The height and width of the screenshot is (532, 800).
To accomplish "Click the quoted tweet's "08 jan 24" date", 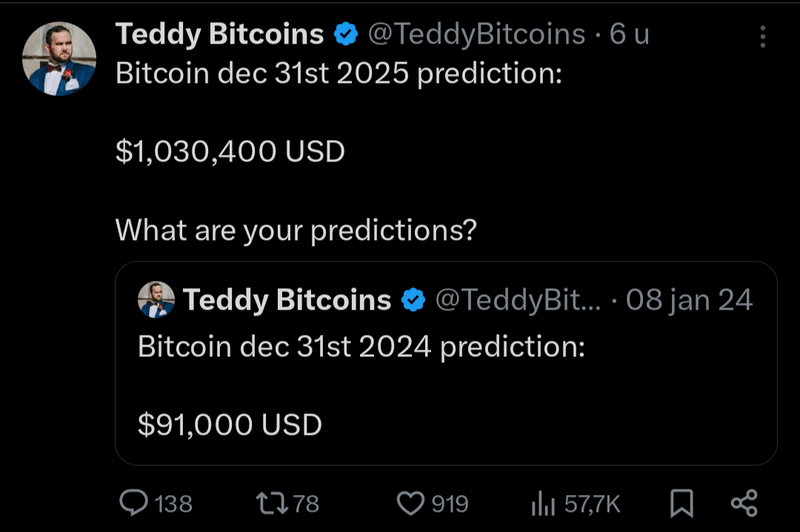I will click(688, 299).
